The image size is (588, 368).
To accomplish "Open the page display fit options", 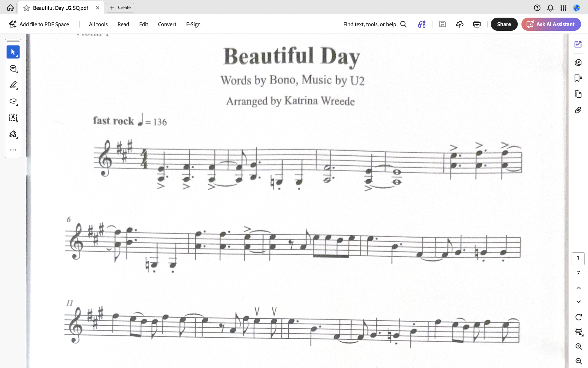I will 579,332.
